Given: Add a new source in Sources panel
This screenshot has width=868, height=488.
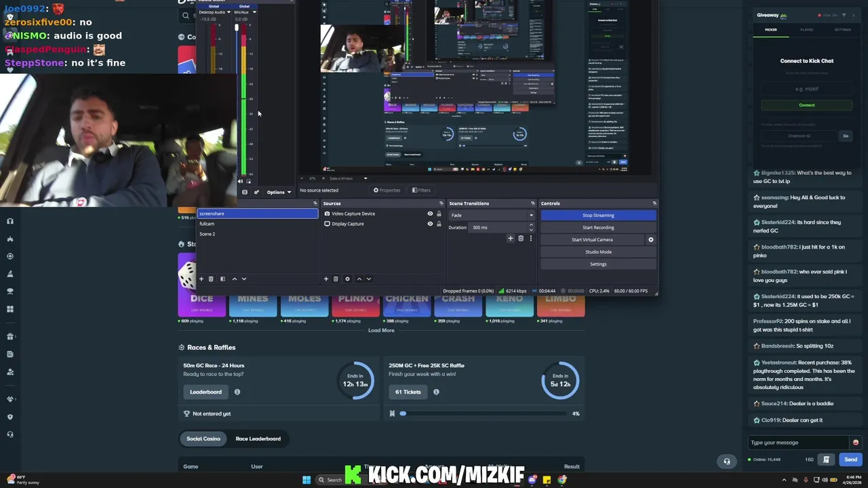Looking at the screenshot, I should [326, 279].
